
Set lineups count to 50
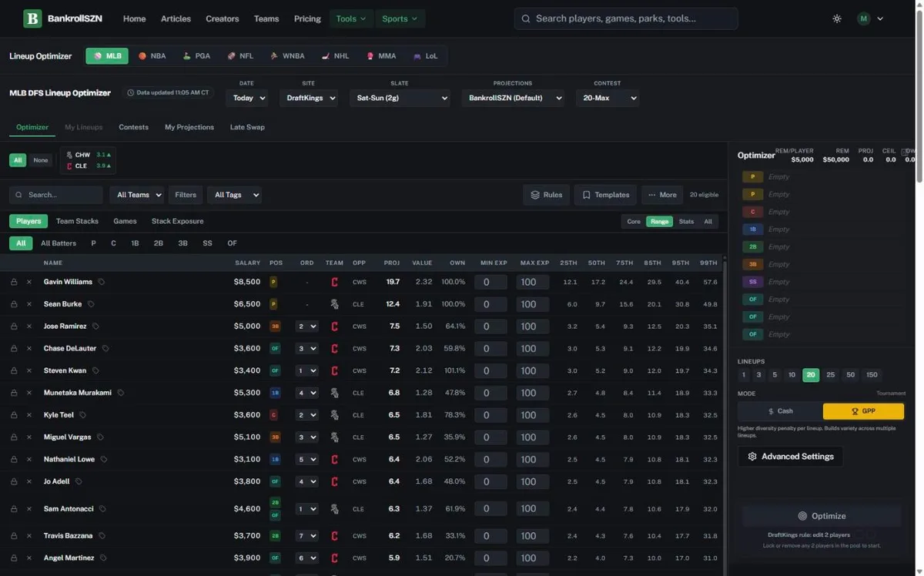tap(850, 375)
